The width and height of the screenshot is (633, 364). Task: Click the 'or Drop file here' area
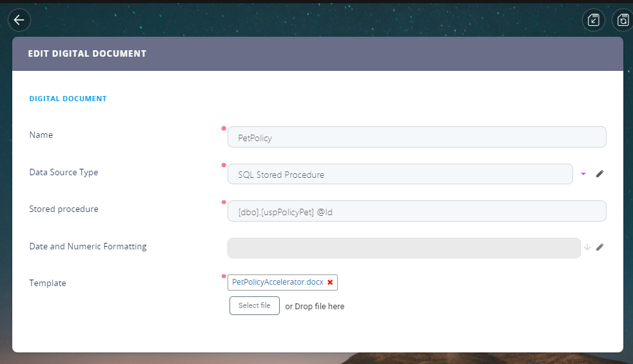coord(315,307)
